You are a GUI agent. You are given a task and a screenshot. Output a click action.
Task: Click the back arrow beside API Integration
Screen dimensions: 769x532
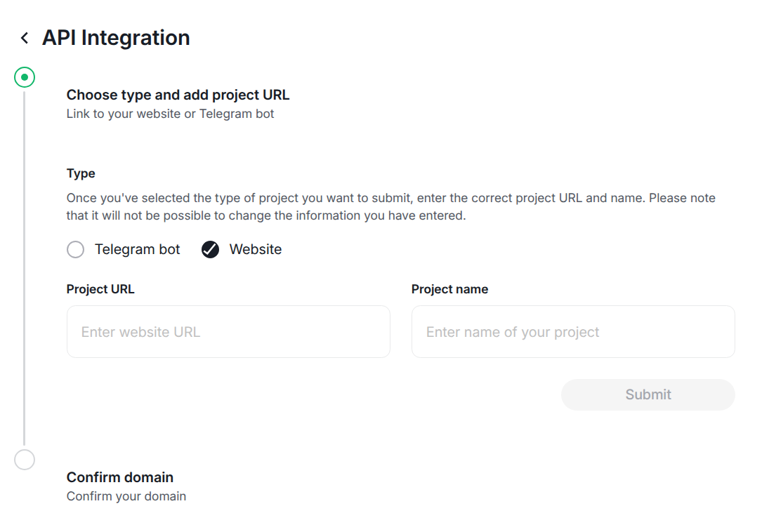[x=25, y=38]
